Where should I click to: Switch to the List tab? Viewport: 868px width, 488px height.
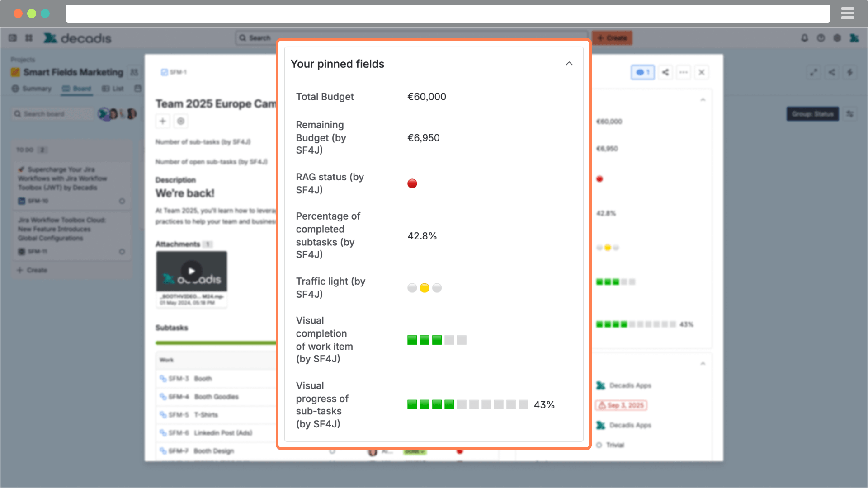(x=113, y=89)
